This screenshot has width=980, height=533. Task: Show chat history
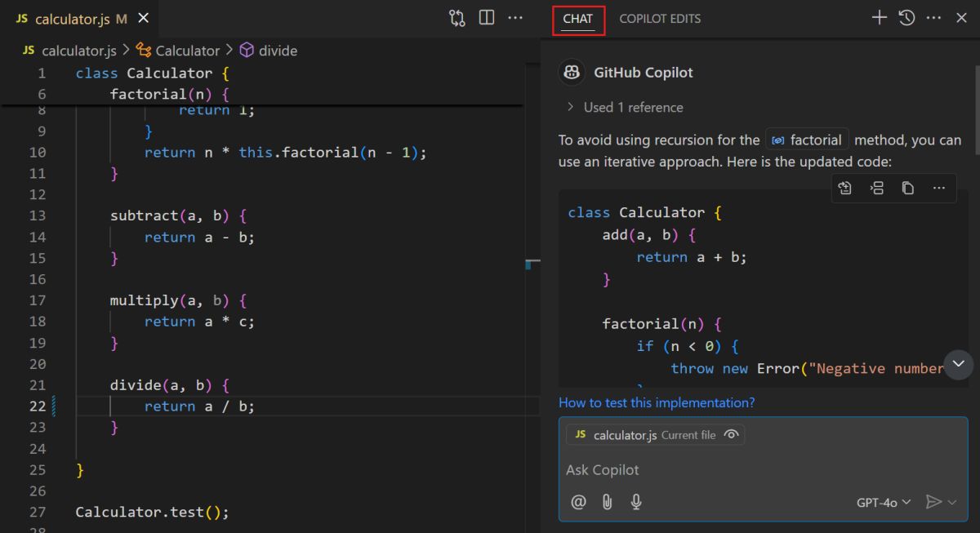point(906,18)
